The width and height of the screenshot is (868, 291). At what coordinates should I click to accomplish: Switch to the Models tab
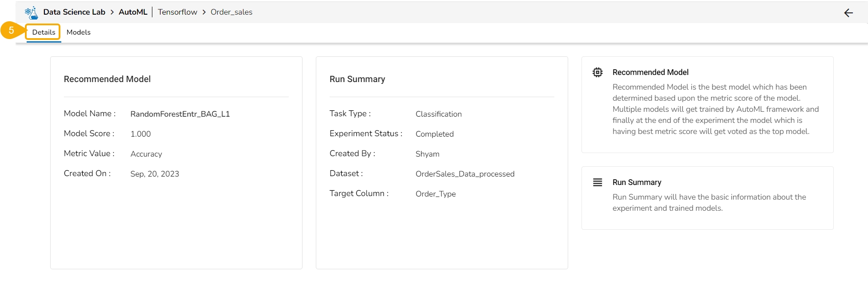click(x=79, y=32)
